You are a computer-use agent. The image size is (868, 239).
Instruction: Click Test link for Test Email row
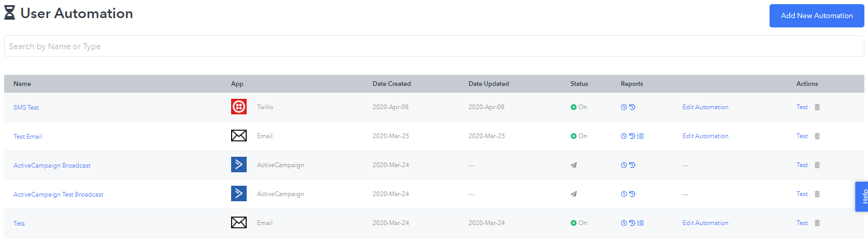tap(802, 136)
